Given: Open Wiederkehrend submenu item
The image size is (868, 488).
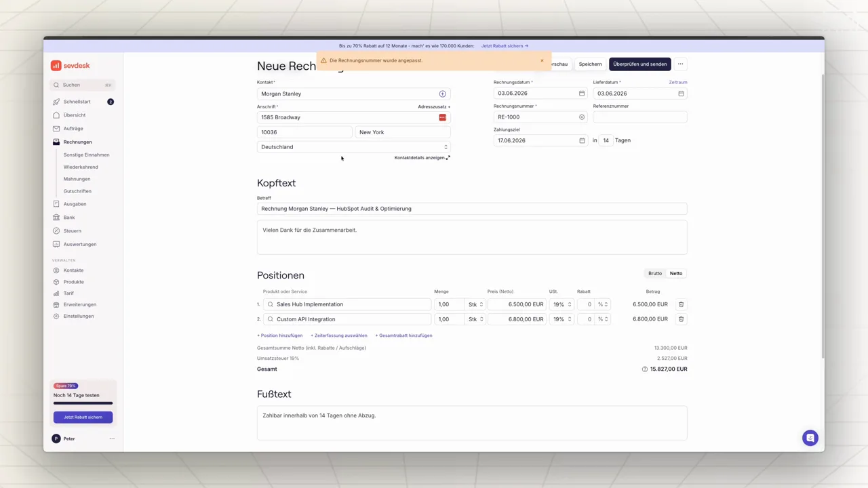Looking at the screenshot, I should (81, 167).
